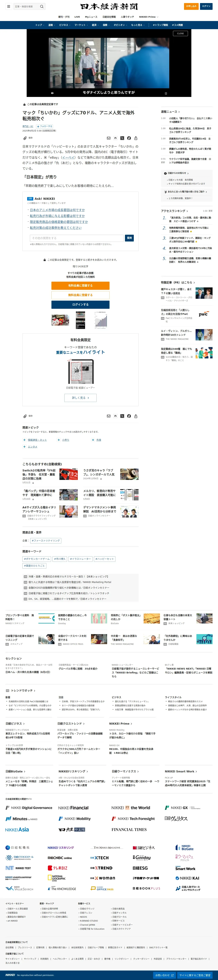218x980 pixels.
Task: Open the LIVE menu item
Action: point(77,17)
